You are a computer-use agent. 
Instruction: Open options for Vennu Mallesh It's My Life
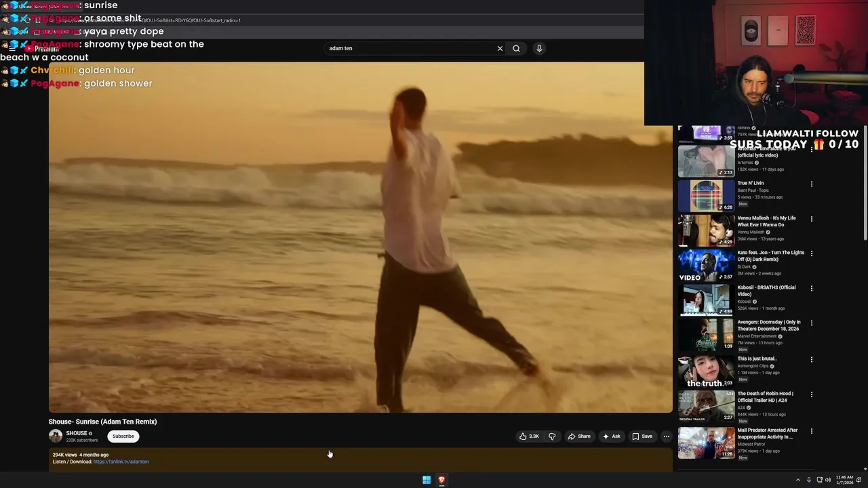[x=812, y=219]
